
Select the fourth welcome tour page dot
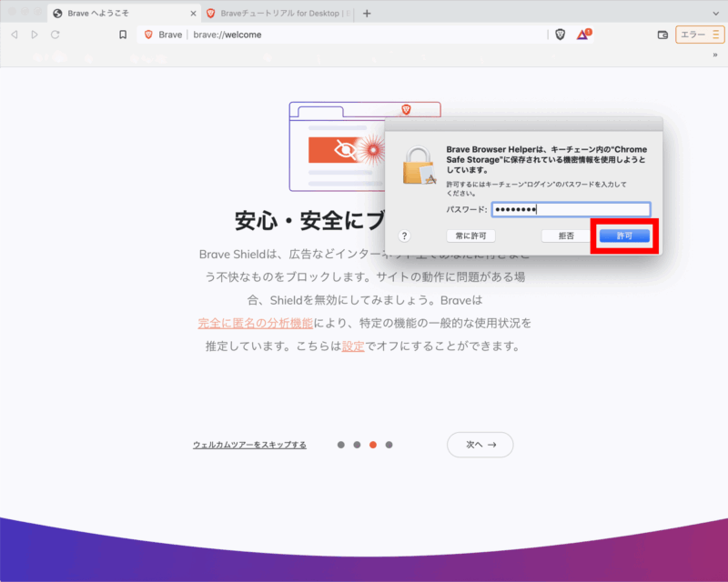click(389, 445)
